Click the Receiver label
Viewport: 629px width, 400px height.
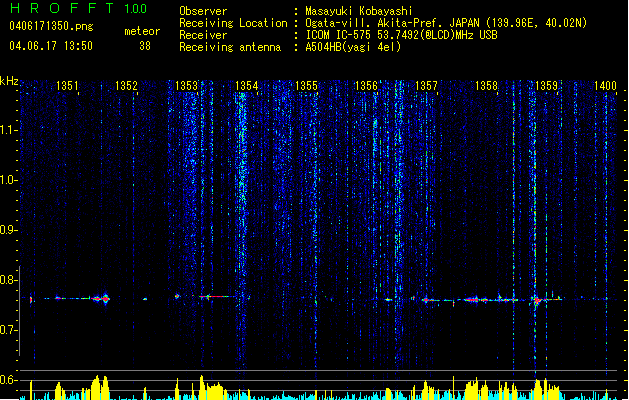click(x=203, y=35)
